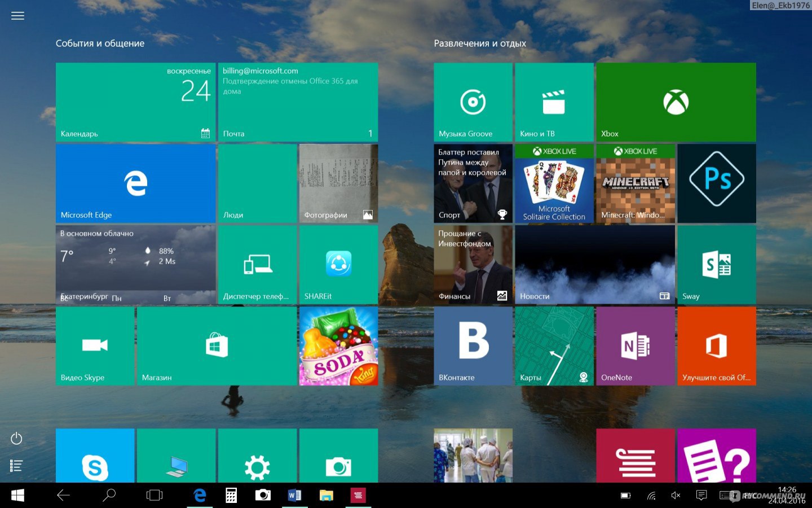812x508 pixels.
Task: Open Action Center notifications icon
Action: pos(701,496)
